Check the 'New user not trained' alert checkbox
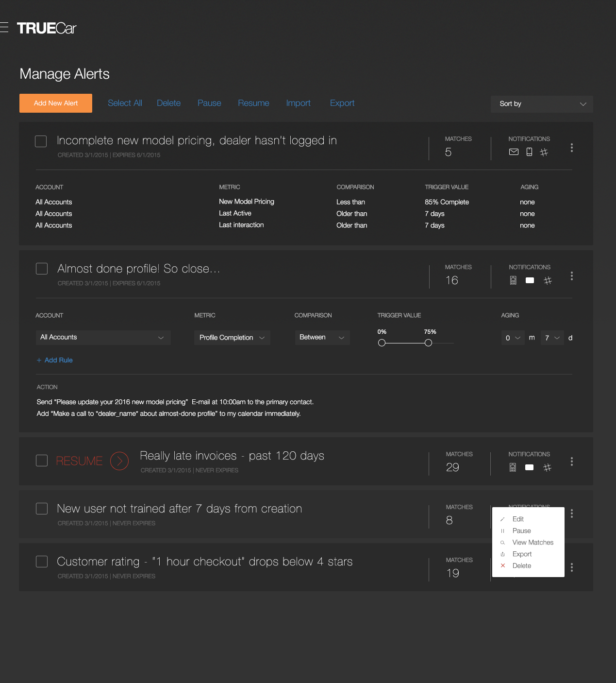 (x=42, y=509)
